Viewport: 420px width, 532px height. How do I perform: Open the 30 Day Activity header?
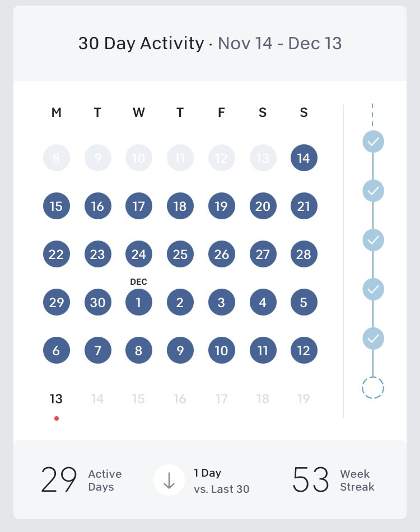[x=210, y=44]
